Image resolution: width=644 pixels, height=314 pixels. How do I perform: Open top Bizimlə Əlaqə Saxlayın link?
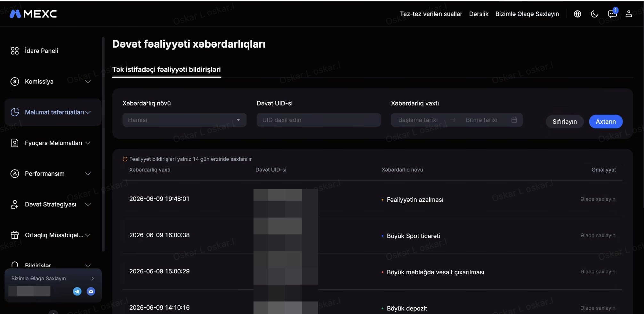pyautogui.click(x=527, y=14)
